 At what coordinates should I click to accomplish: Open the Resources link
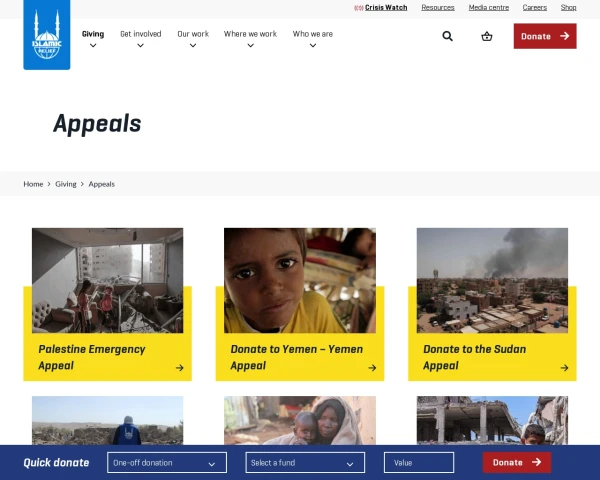438,7
